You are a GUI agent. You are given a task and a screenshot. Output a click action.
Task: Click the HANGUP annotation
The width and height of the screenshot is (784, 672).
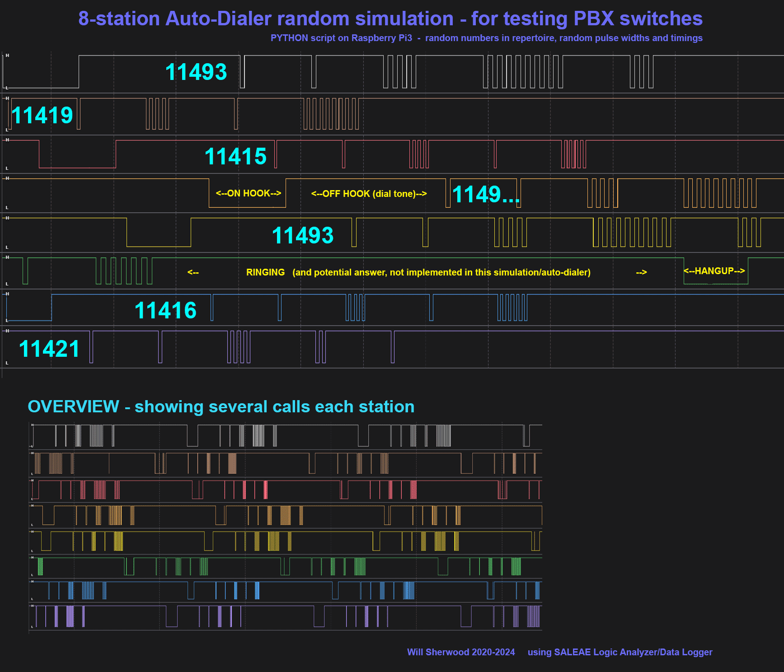click(714, 271)
